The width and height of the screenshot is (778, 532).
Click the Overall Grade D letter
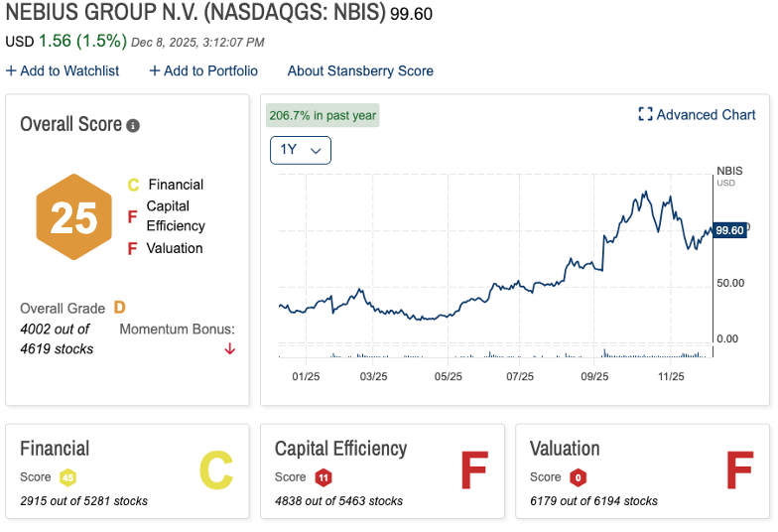[x=119, y=309]
